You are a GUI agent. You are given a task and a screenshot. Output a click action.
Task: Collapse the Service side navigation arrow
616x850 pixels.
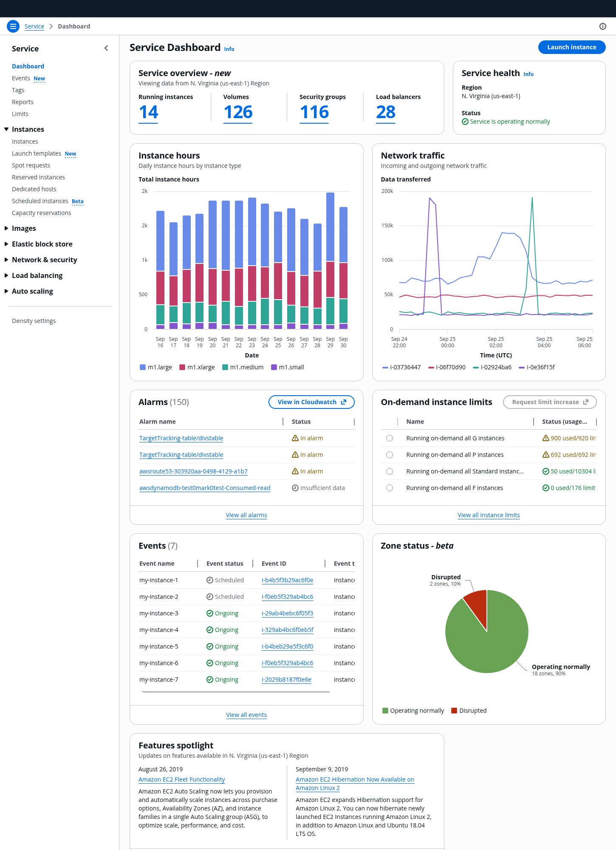[106, 48]
